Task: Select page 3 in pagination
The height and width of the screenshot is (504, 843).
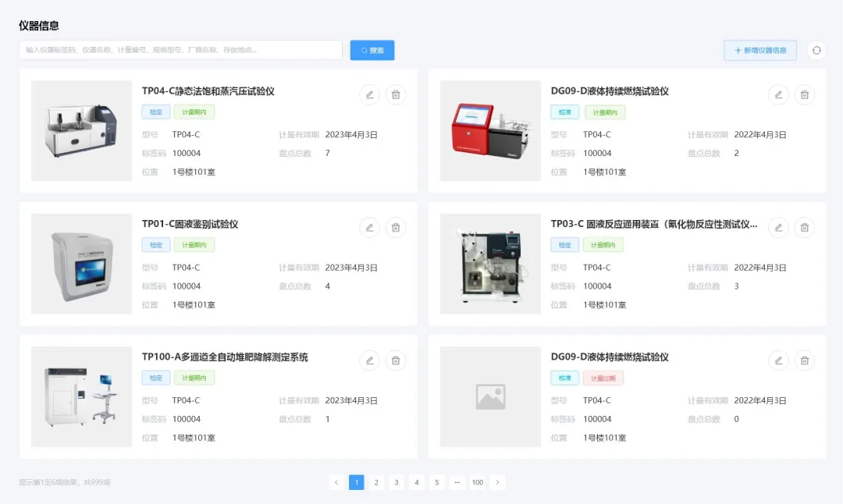Action: (397, 482)
